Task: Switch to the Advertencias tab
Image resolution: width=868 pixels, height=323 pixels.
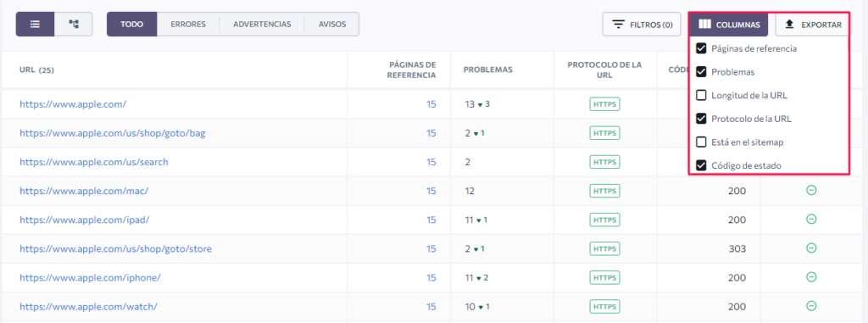Action: click(262, 25)
